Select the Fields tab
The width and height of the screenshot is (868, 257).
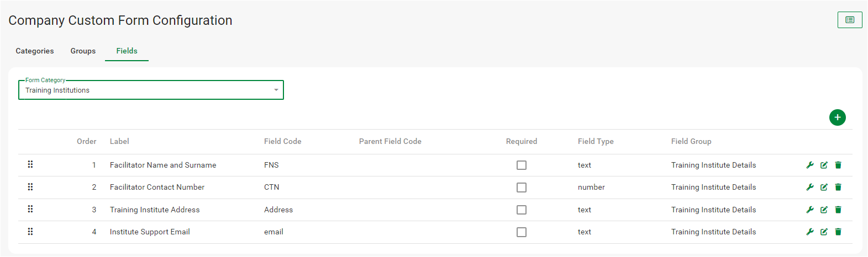click(x=127, y=51)
